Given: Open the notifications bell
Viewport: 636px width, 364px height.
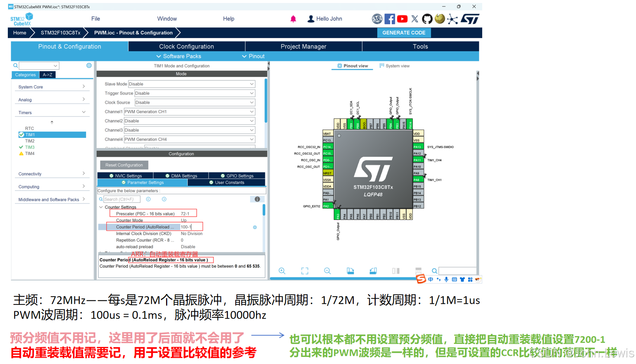Looking at the screenshot, I should click(x=293, y=19).
